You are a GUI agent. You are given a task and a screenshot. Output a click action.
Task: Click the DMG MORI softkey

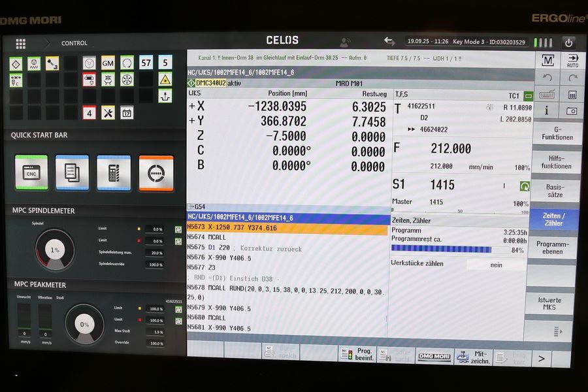[x=434, y=356]
